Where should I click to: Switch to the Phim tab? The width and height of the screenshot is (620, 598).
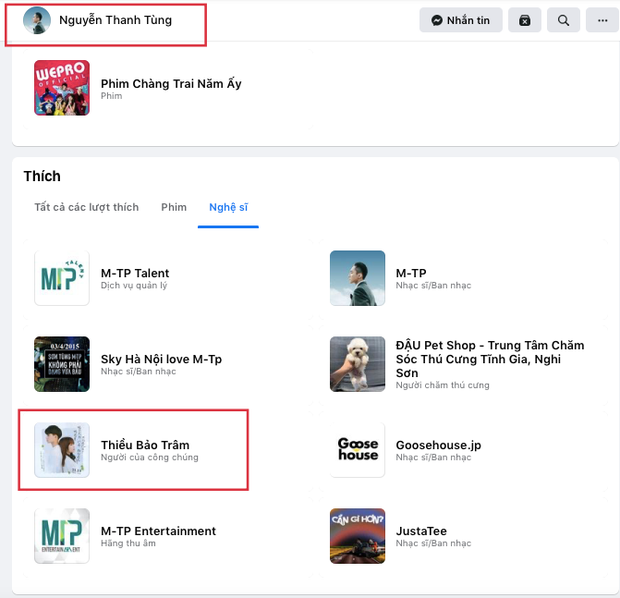pos(174,207)
